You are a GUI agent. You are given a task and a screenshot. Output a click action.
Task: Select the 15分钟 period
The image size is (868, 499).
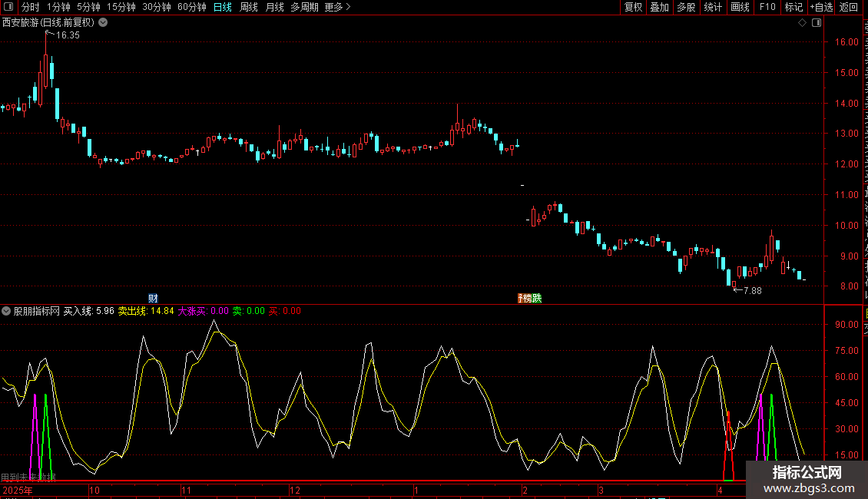121,7
